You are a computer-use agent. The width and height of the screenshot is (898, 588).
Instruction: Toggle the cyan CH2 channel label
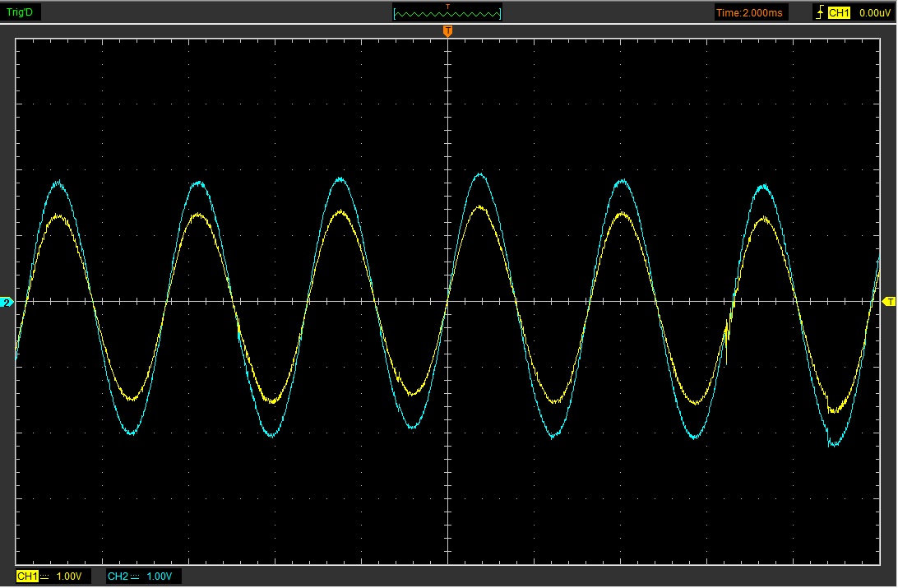click(118, 576)
